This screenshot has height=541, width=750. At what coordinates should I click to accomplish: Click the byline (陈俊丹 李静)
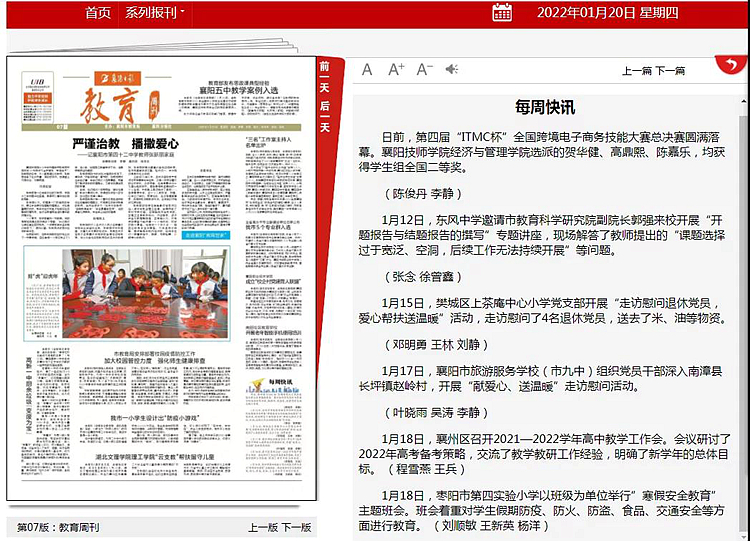point(423,194)
